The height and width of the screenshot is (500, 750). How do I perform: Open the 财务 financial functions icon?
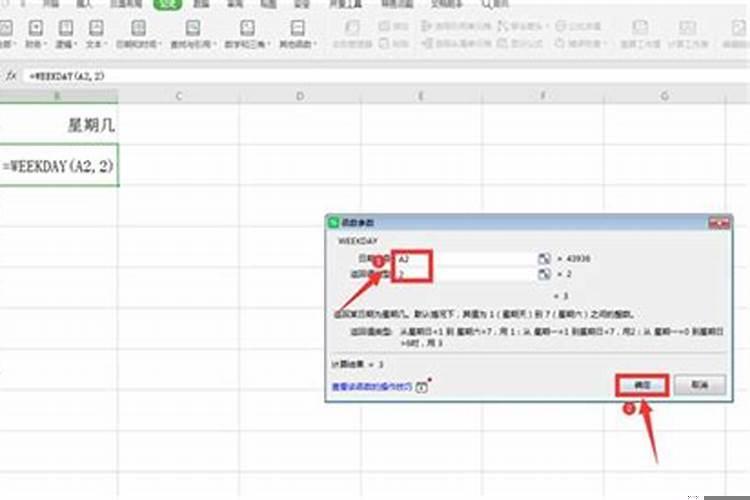tap(35, 30)
